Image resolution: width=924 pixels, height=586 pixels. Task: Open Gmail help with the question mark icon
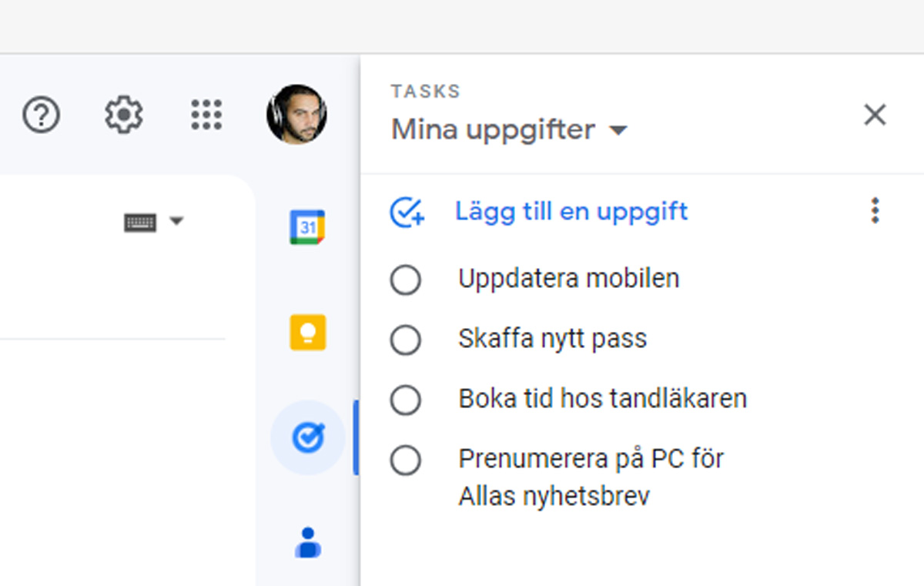tap(40, 114)
